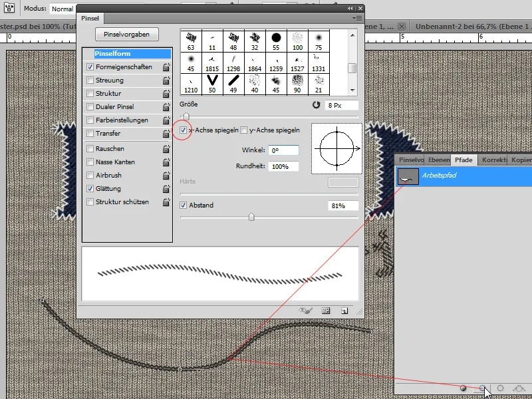The image size is (532, 399).
Task: Switch to the Pfade tab
Action: click(464, 160)
